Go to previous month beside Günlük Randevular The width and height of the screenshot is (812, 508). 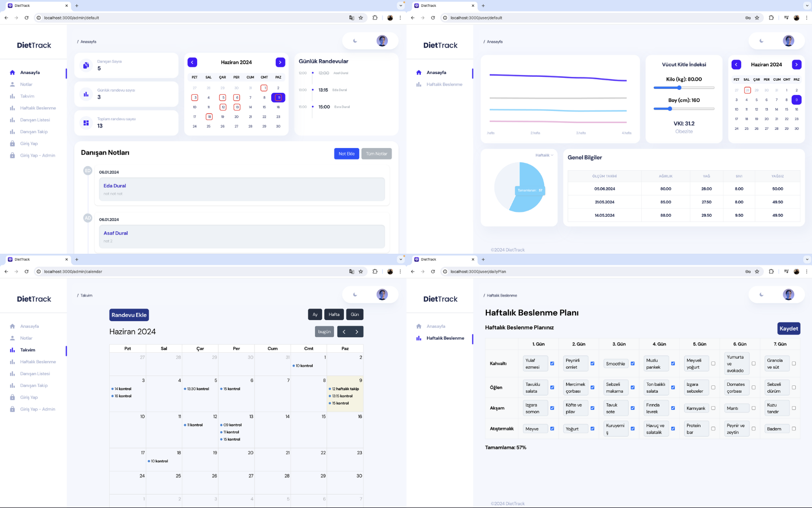click(x=192, y=62)
